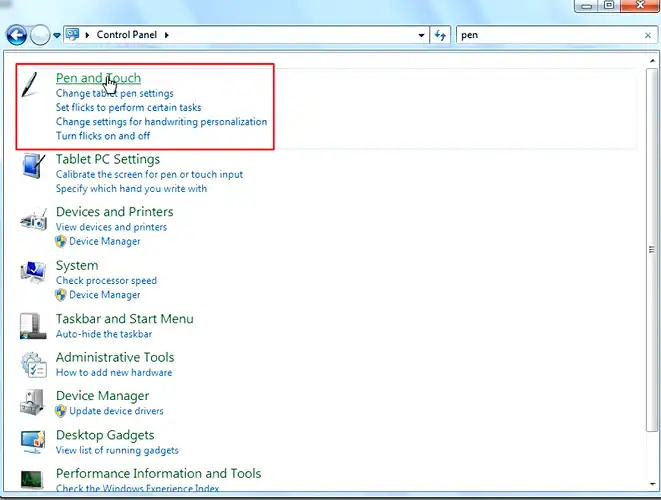Screen dimensions: 661x500
Task: Open Devices and Printers heading
Action: pos(115,212)
